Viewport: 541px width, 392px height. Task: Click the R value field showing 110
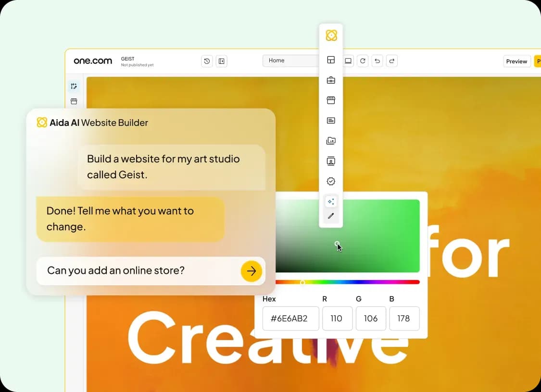(337, 318)
